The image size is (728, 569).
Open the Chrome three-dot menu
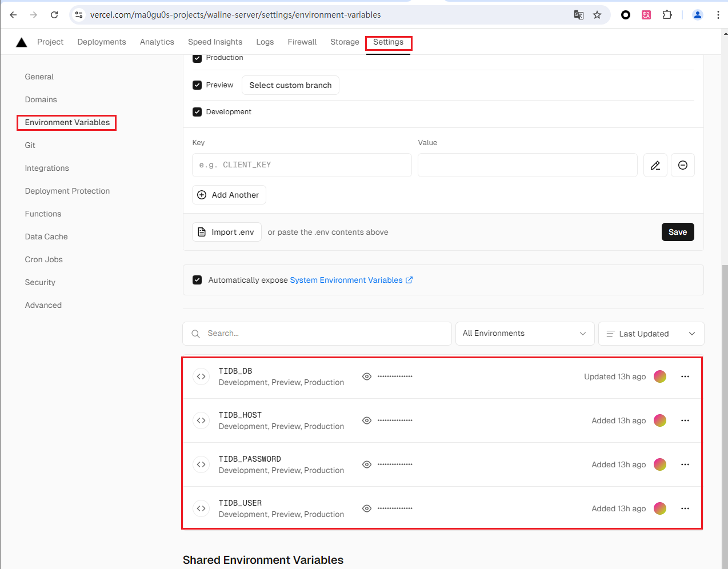[718, 15]
